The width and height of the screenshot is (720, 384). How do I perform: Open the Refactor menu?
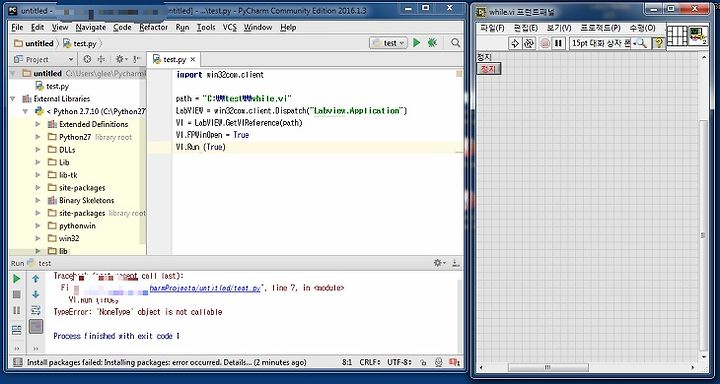[153, 28]
